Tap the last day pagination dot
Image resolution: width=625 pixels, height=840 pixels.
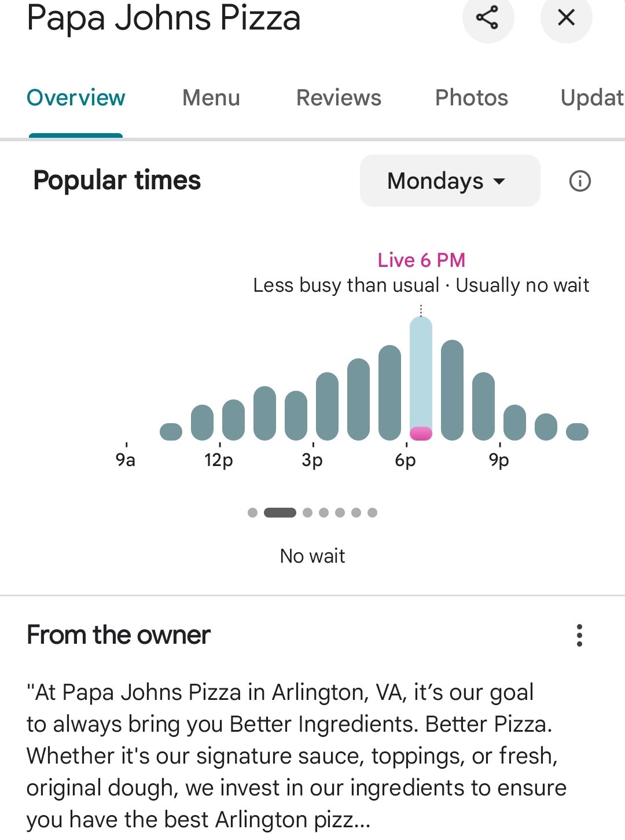click(x=372, y=512)
